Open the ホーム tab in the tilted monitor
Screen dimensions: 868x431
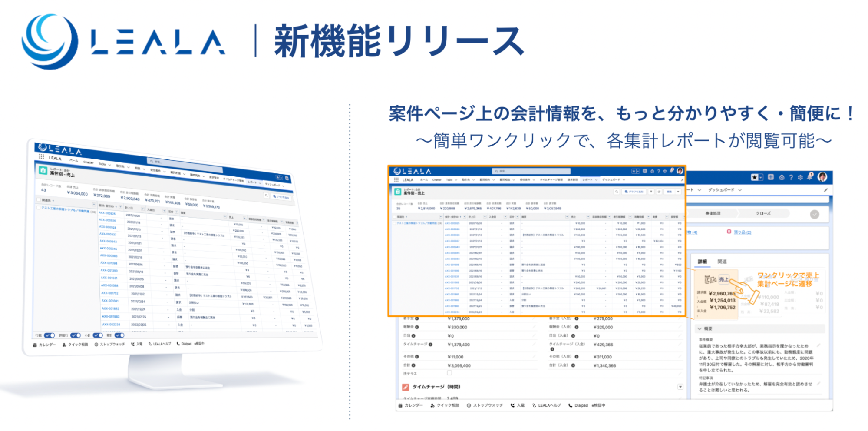(x=74, y=161)
